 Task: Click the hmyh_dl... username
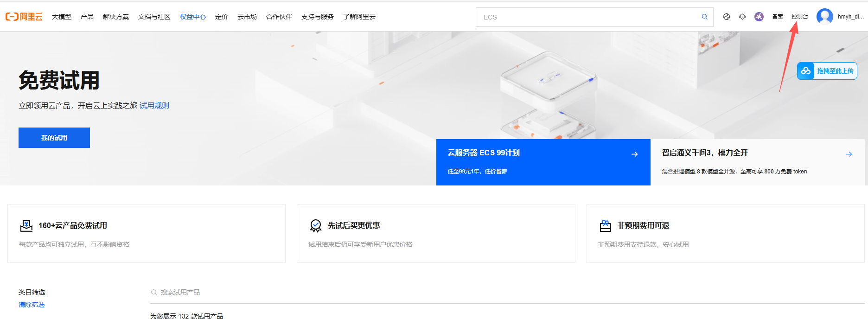pyautogui.click(x=850, y=17)
